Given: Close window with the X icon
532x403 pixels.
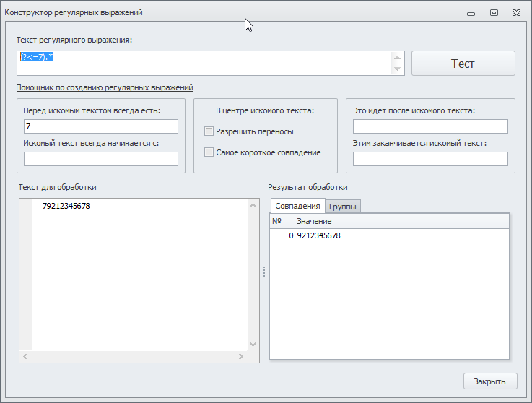Looking at the screenshot, I should pyautogui.click(x=516, y=13).
